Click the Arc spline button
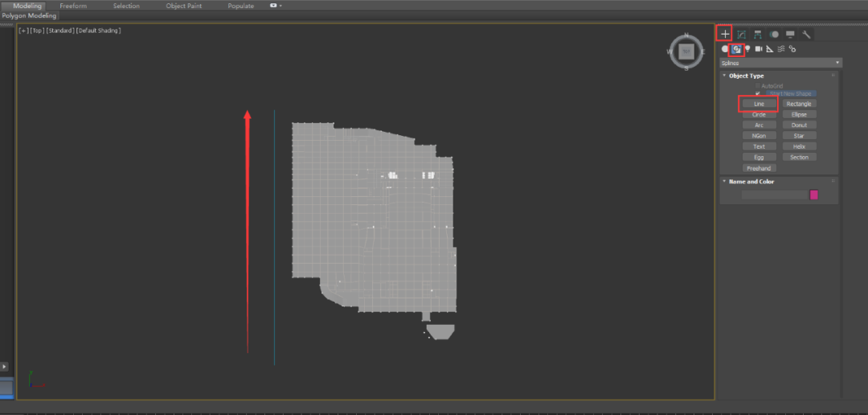This screenshot has width=868, height=415. click(x=759, y=125)
